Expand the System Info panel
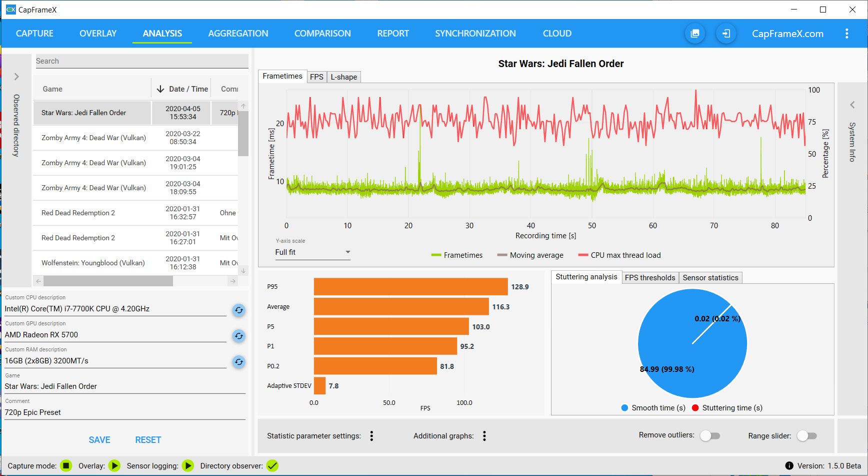 [852, 105]
